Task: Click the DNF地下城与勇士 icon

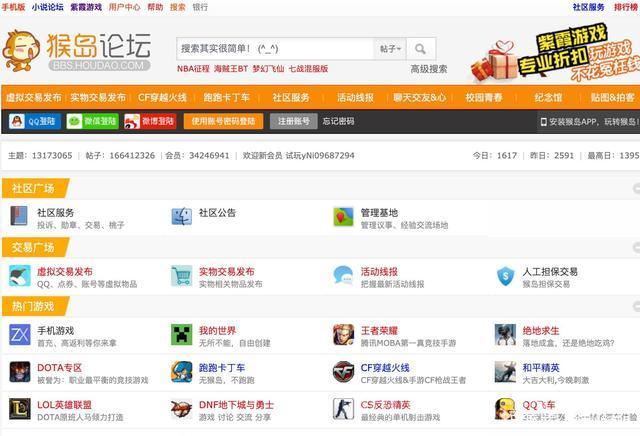Action: [182, 409]
